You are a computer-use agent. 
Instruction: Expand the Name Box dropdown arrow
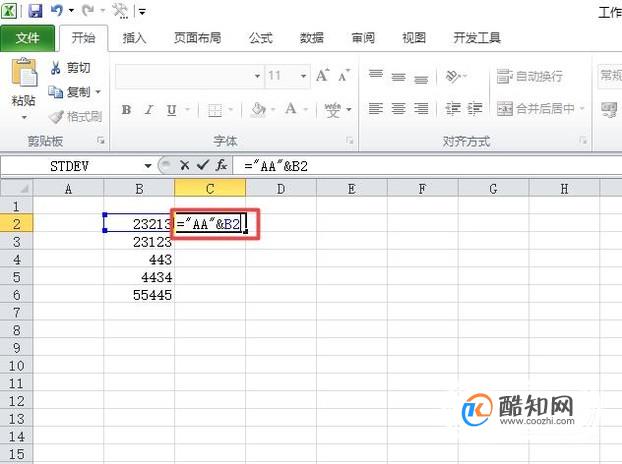click(148, 165)
